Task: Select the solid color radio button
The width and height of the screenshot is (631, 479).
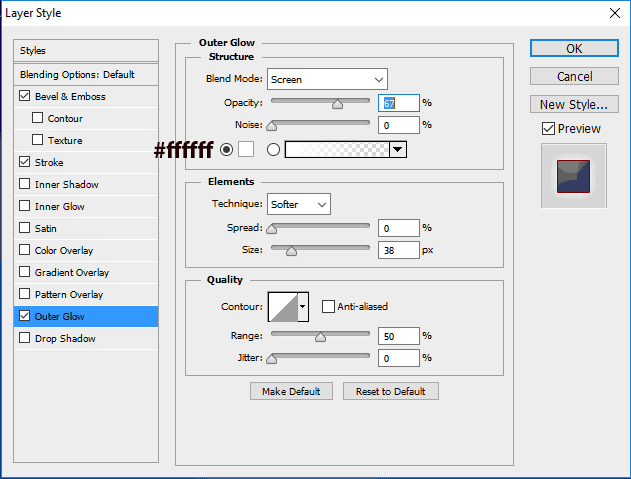Action: 226,149
